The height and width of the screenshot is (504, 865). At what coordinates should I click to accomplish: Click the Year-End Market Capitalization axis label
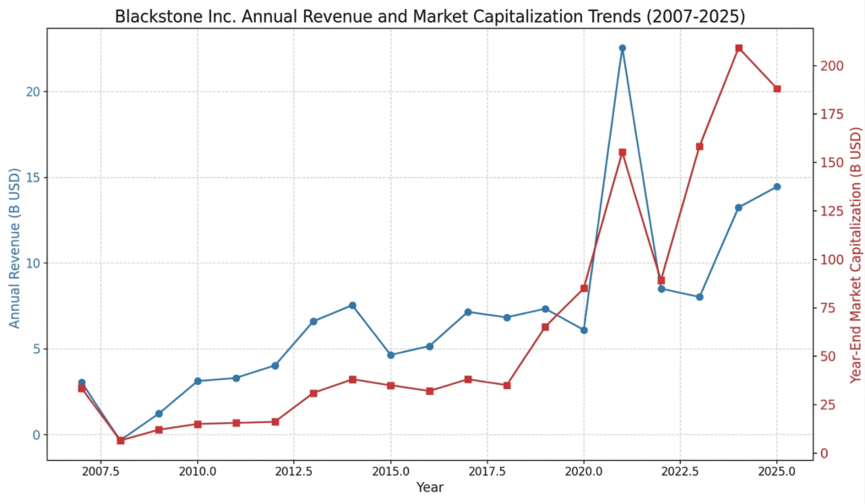tap(856, 245)
